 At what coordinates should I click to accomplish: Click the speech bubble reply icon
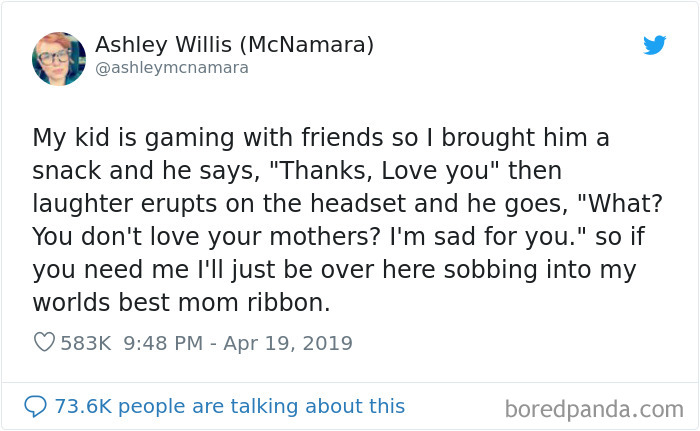pos(35,406)
